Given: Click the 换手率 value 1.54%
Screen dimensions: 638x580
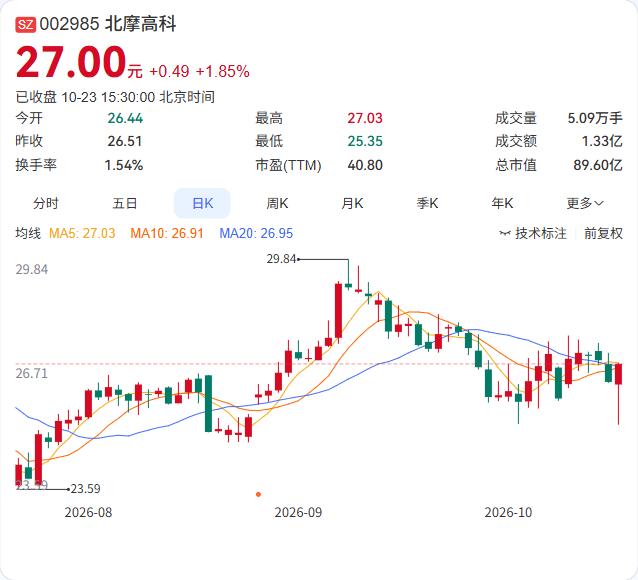Looking at the screenshot, I should coord(124,165).
